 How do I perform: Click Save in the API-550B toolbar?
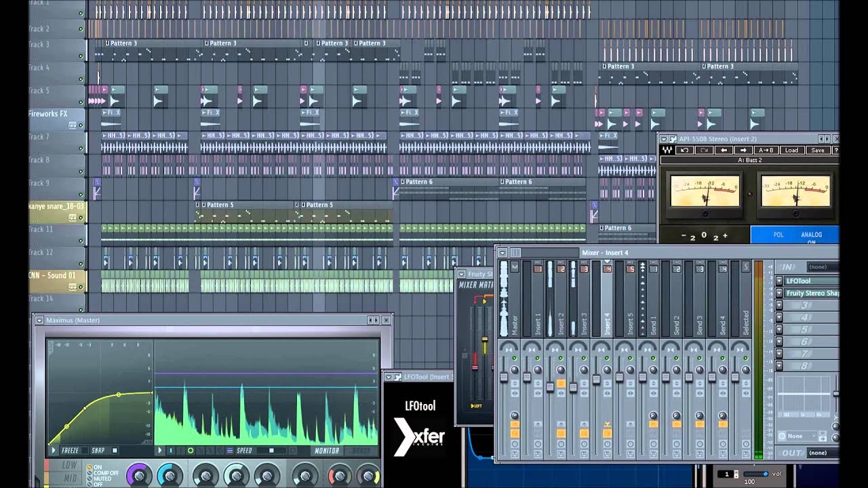818,150
